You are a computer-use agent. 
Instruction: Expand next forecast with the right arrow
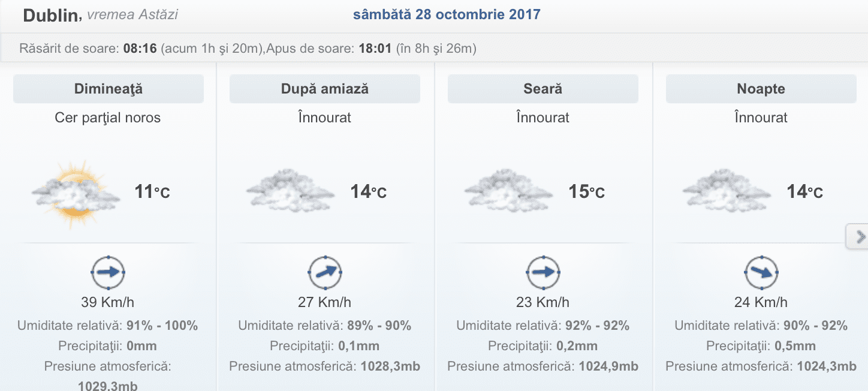[x=860, y=237]
